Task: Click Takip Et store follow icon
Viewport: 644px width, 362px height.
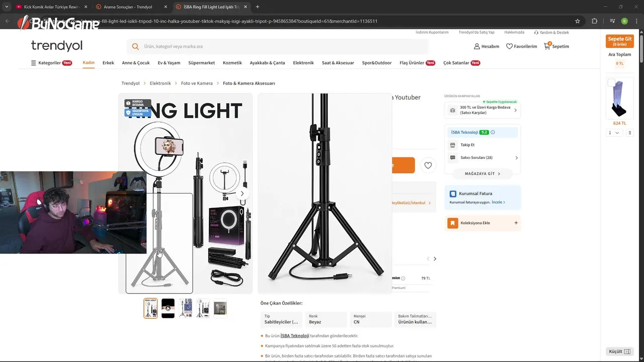Action: 453,145
